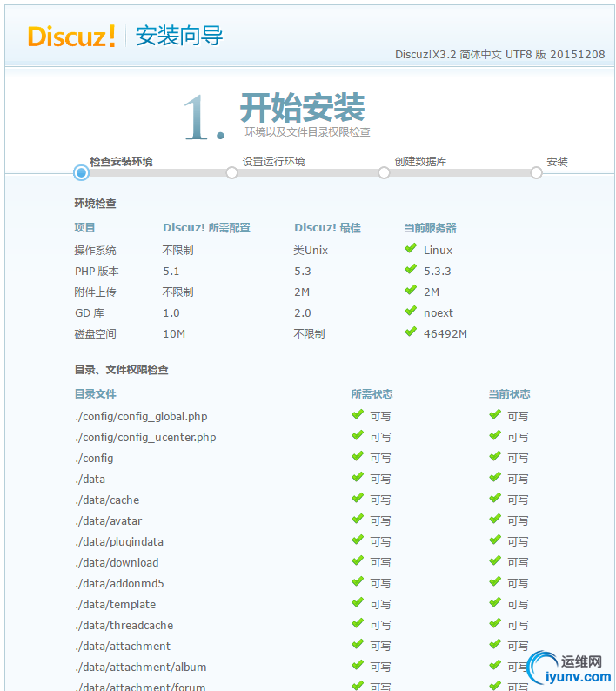The image size is (616, 691).
Task: Click current-state check for ./data/cache
Action: click(x=495, y=498)
